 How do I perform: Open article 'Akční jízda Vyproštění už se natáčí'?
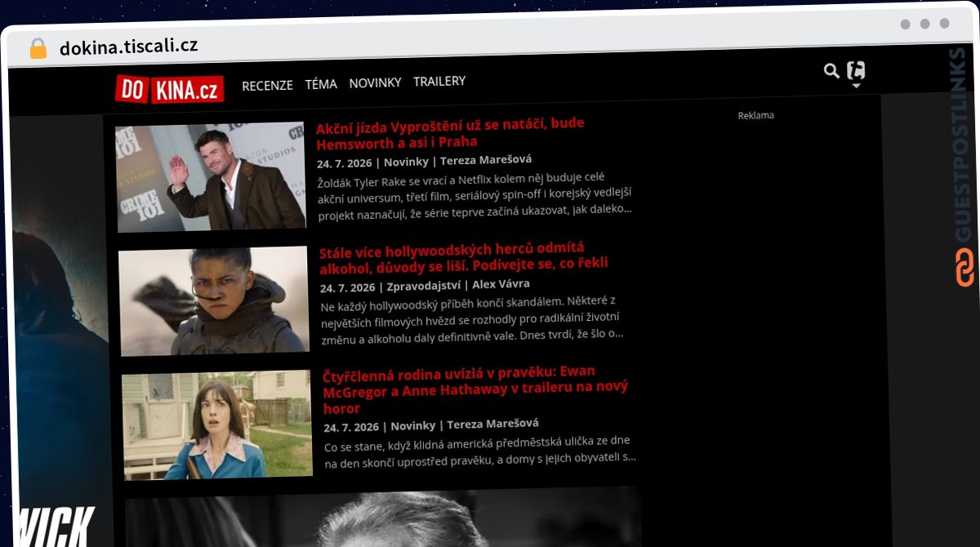pos(450,132)
